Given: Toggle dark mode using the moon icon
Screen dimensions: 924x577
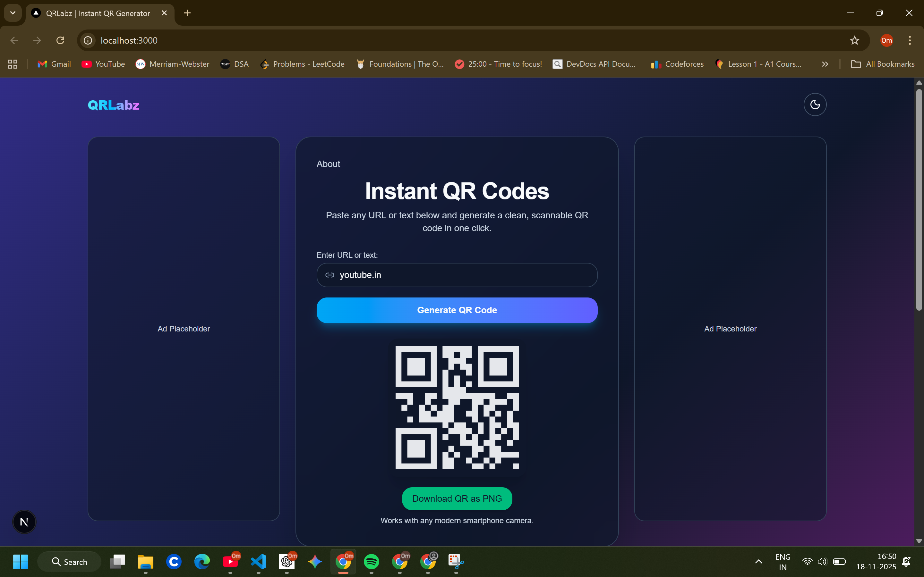Looking at the screenshot, I should [x=815, y=104].
